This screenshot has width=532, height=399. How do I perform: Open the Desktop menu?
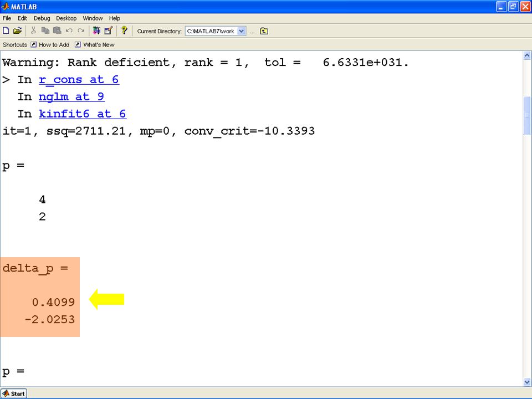66,18
